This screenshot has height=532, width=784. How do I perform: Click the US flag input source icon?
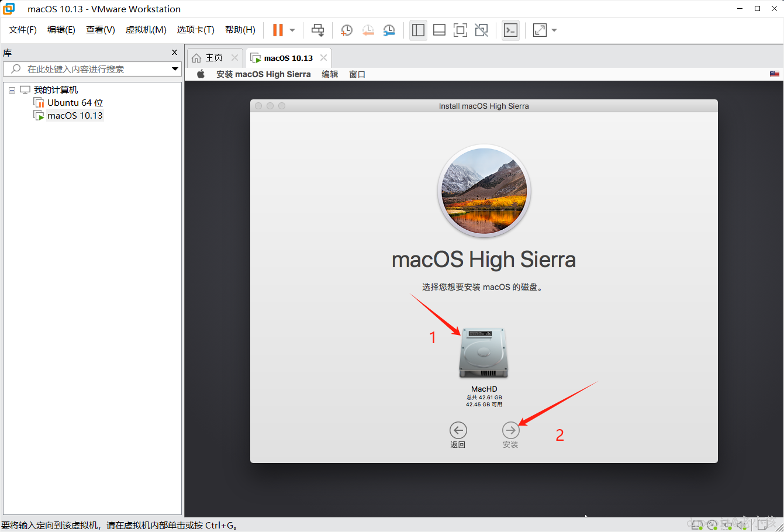775,74
